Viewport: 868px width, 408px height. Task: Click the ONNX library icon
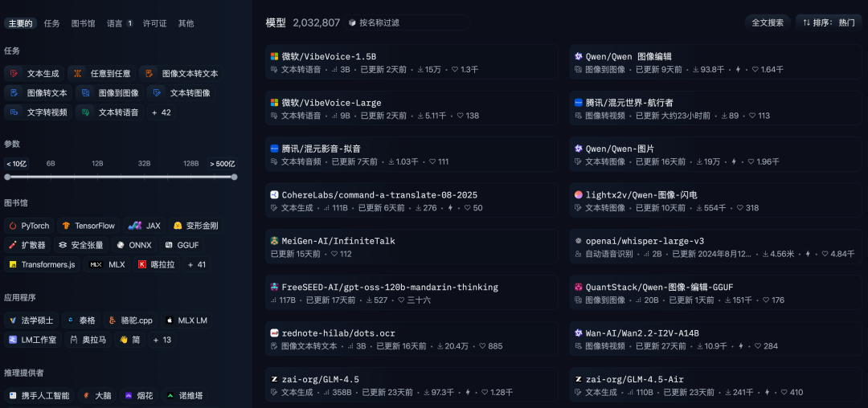coord(120,245)
